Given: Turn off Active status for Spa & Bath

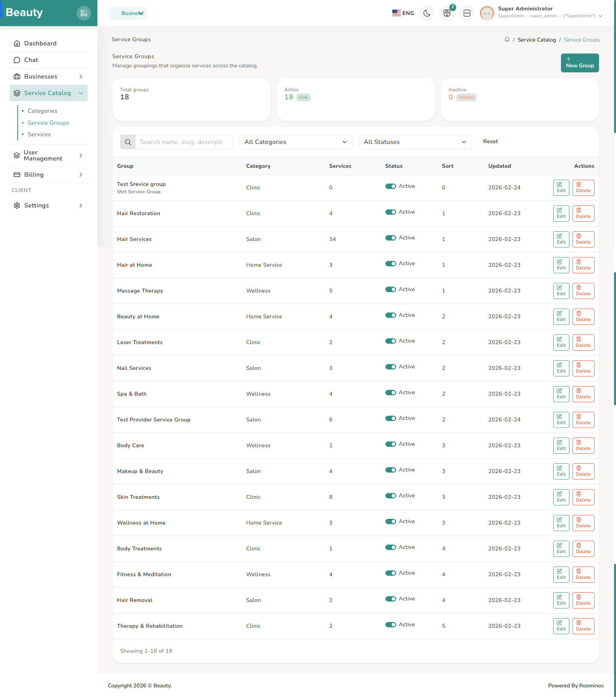Looking at the screenshot, I should pos(391,392).
